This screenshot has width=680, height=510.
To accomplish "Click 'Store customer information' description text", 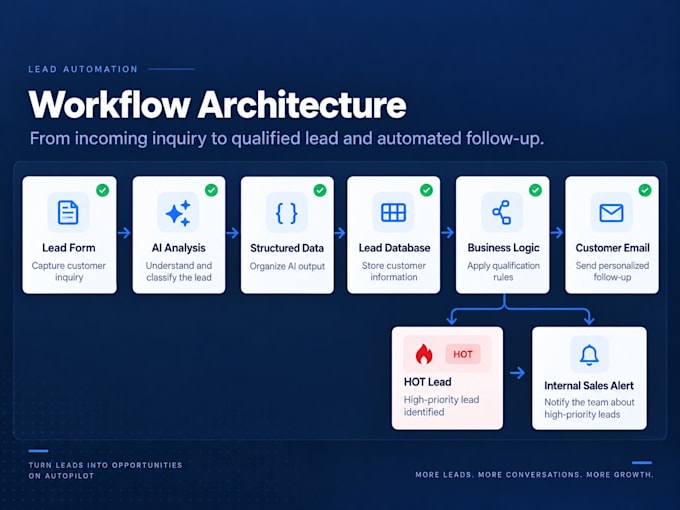I will [394, 271].
